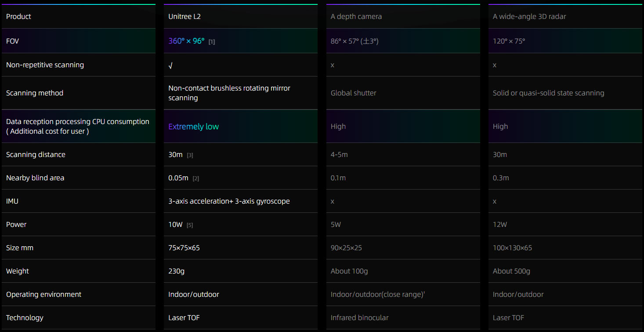Click the 'Non-repetitive scanning' row label
This screenshot has width=644, height=332.
(45, 65)
